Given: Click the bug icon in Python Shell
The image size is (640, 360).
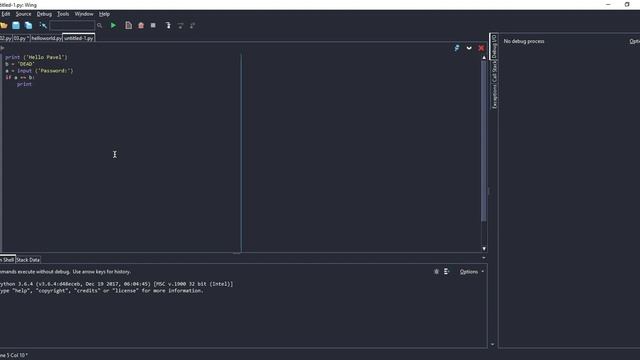Looking at the screenshot, I should (x=436, y=271).
